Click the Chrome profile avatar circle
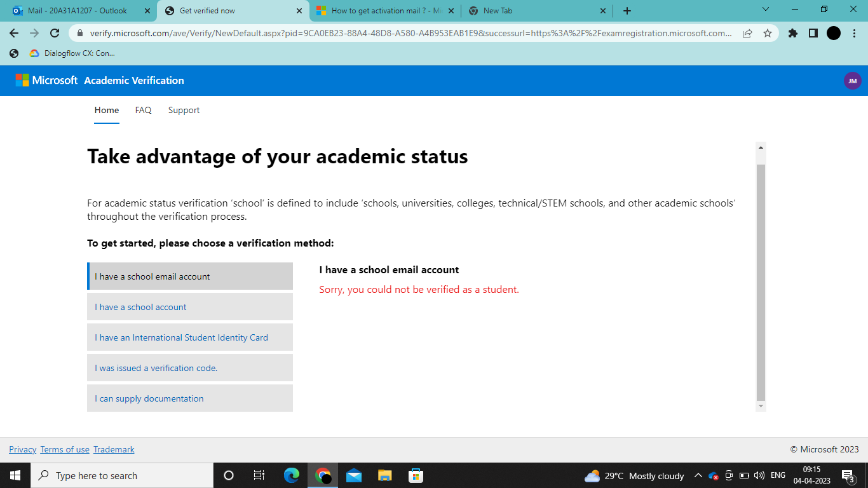The width and height of the screenshot is (868, 488). [834, 32]
